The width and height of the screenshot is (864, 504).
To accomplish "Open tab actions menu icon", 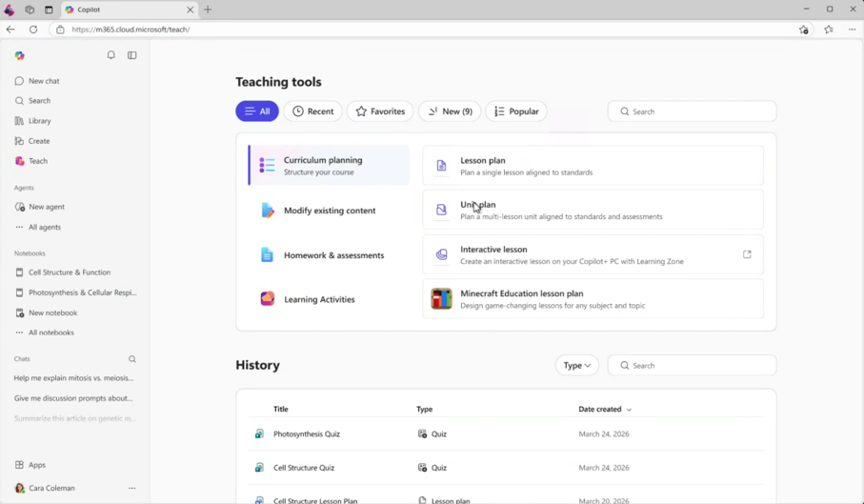I will coord(49,10).
